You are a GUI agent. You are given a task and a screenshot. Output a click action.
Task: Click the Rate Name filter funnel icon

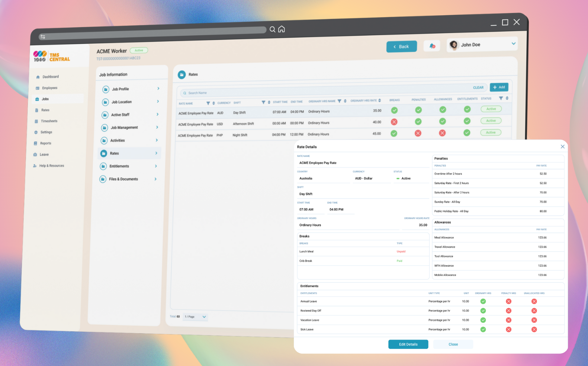(x=208, y=103)
